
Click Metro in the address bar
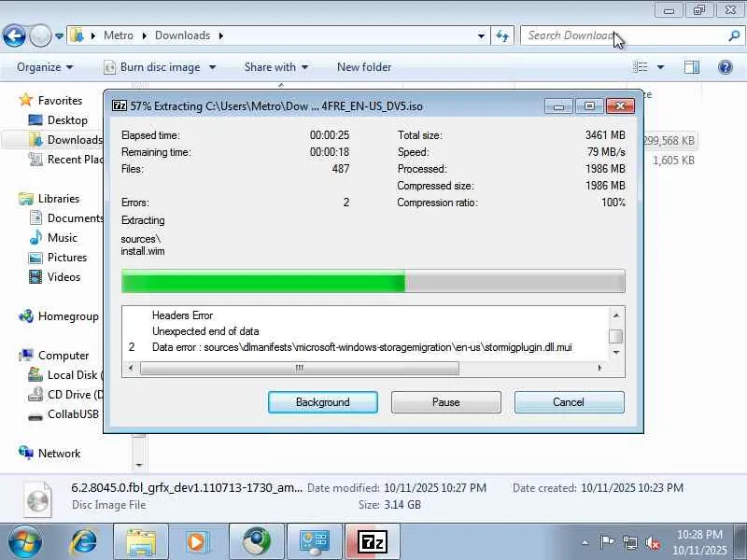pos(119,35)
